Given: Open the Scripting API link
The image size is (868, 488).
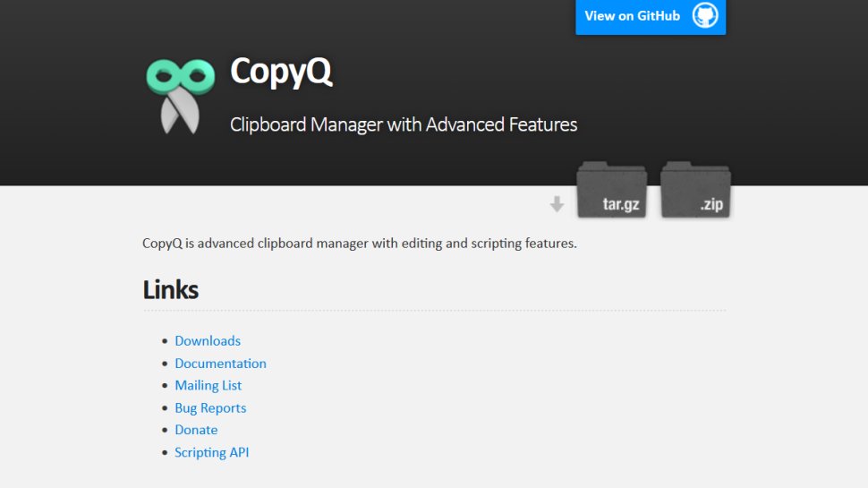Looking at the screenshot, I should [211, 452].
